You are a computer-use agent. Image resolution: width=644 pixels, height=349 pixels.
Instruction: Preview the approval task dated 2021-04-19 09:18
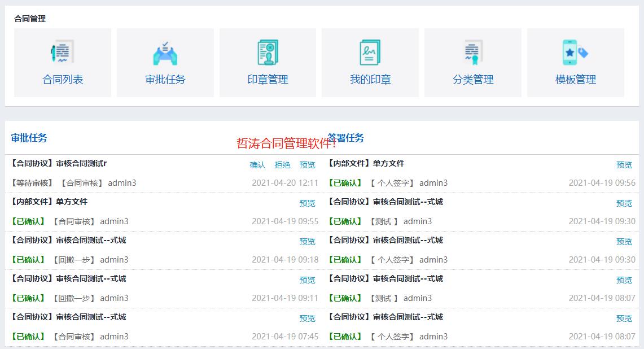coord(307,242)
